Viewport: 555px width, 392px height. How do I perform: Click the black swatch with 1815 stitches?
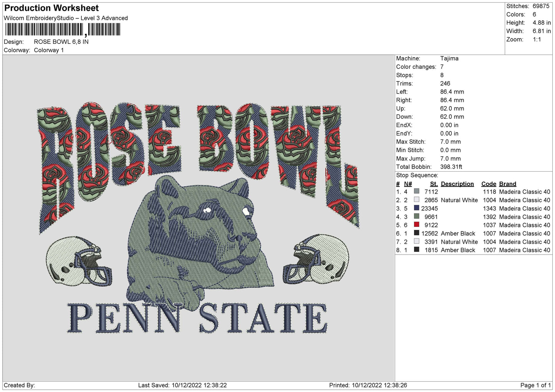[416, 250]
